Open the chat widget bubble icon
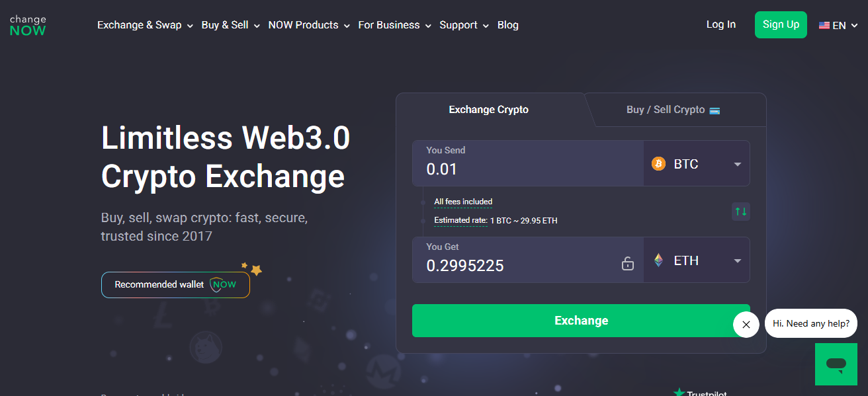The height and width of the screenshot is (396, 868). click(x=836, y=364)
